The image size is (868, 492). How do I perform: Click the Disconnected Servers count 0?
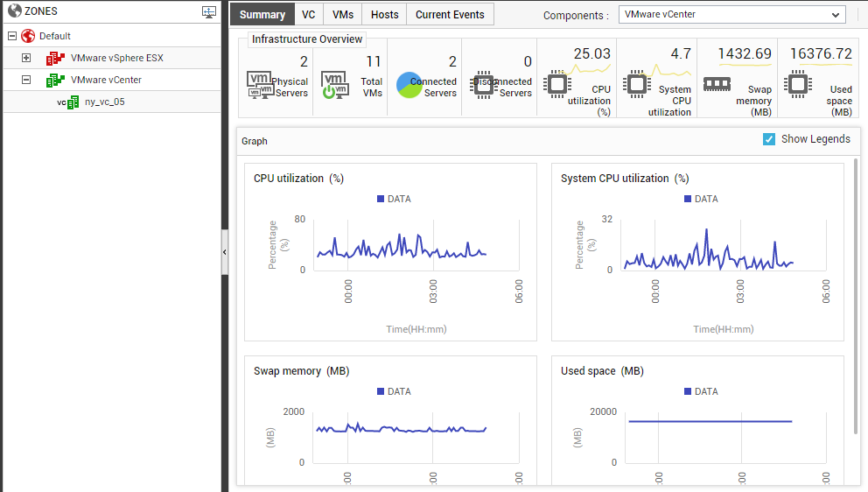click(528, 61)
